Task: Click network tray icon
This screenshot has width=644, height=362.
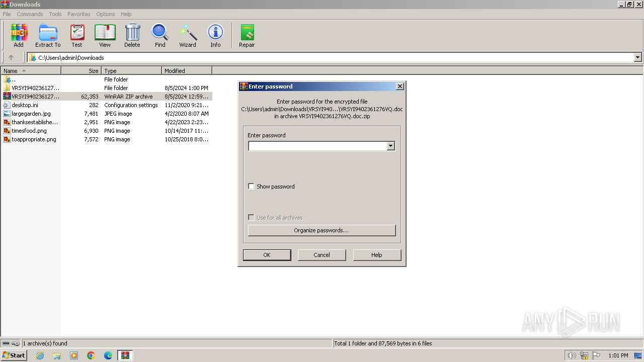Action: coord(584,355)
